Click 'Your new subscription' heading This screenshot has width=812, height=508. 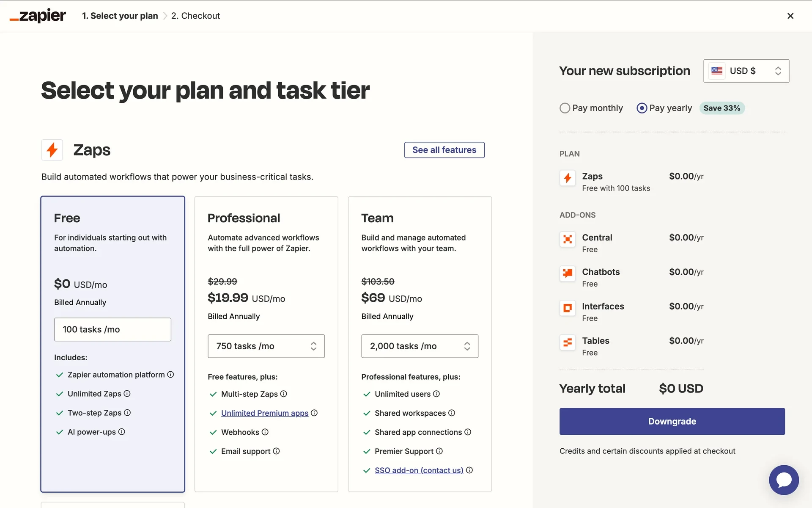pos(624,71)
